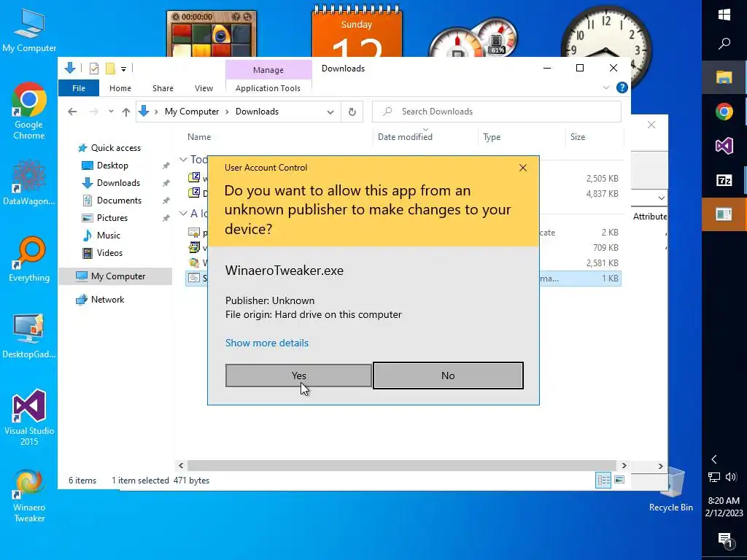Open Documents in navigation pane

pyautogui.click(x=119, y=201)
